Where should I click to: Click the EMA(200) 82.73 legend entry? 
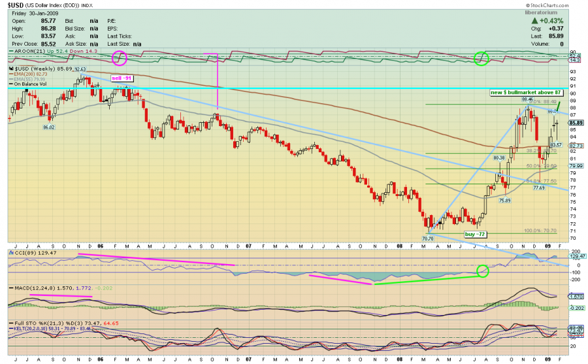[x=31, y=74]
